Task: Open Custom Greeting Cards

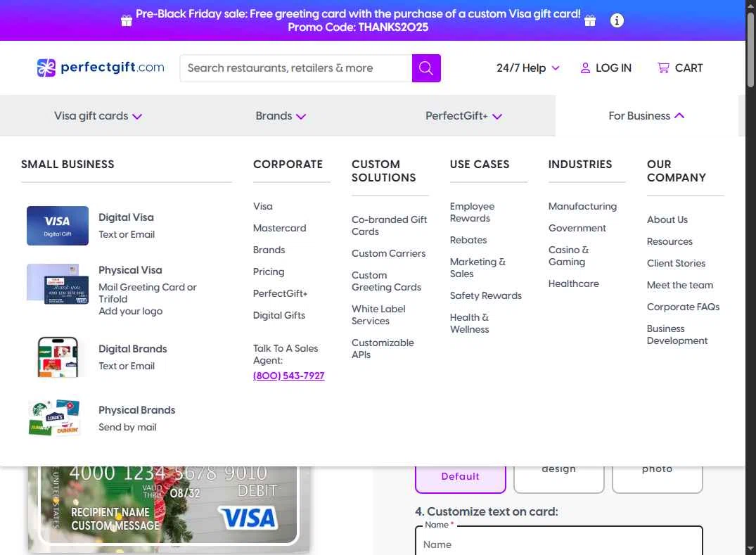Action: (386, 281)
